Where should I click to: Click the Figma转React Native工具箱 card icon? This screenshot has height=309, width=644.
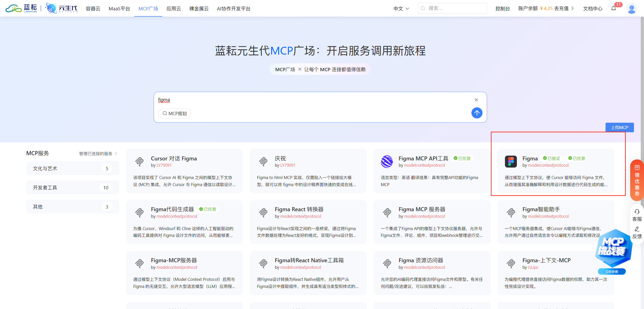click(x=263, y=263)
